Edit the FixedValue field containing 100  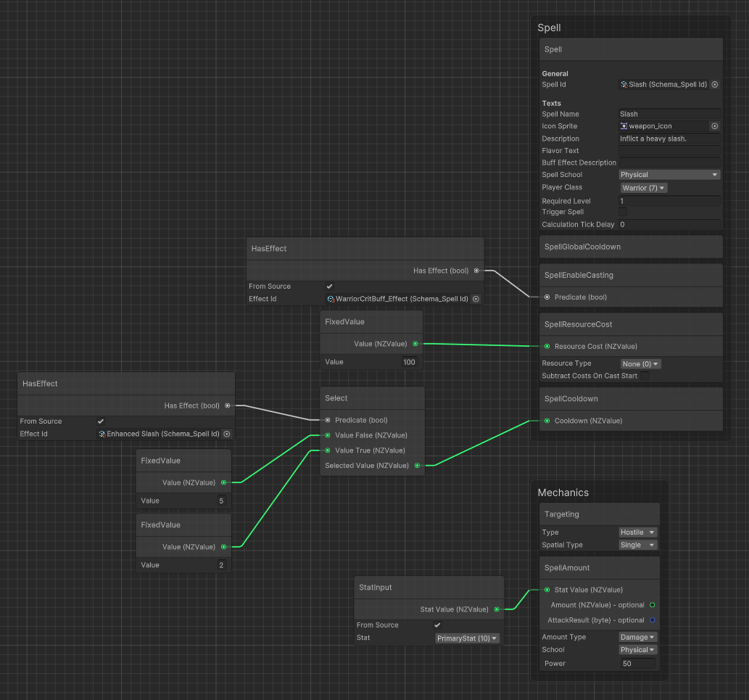click(410, 361)
